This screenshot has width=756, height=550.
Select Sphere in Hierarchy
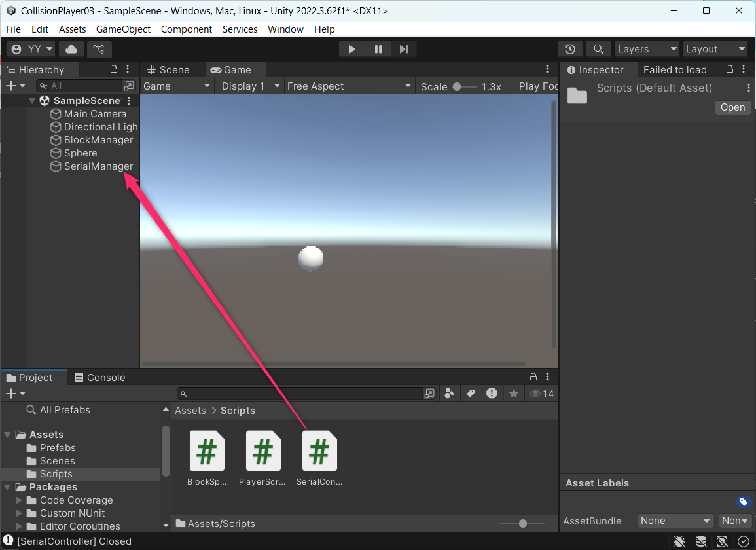(x=74, y=153)
